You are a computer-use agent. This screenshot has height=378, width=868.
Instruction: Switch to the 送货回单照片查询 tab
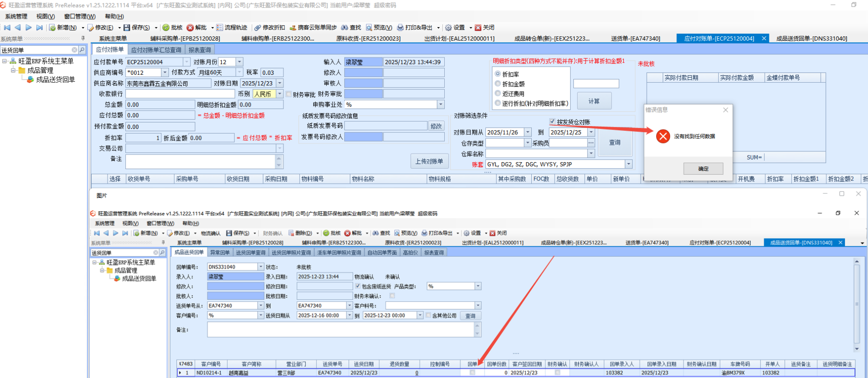(x=291, y=252)
